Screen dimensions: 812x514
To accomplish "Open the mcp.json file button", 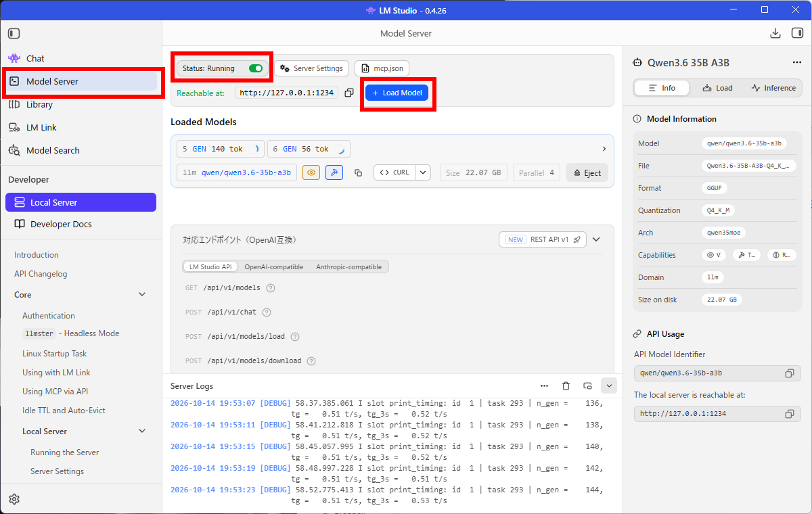I will tap(382, 68).
